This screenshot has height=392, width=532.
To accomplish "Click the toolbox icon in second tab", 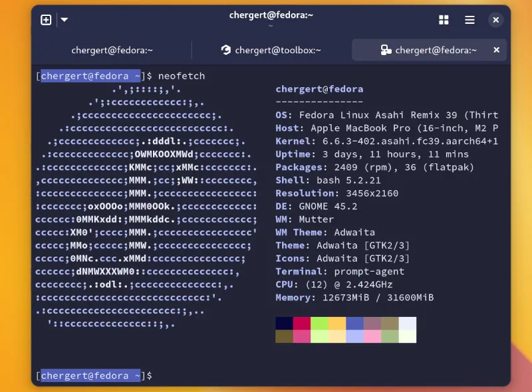I will pyautogui.click(x=226, y=50).
